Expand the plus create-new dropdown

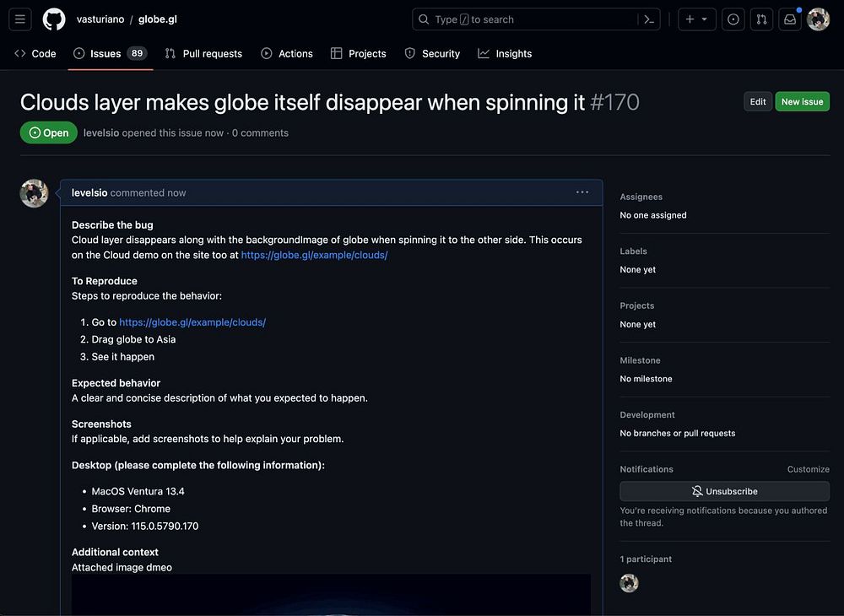697,19
